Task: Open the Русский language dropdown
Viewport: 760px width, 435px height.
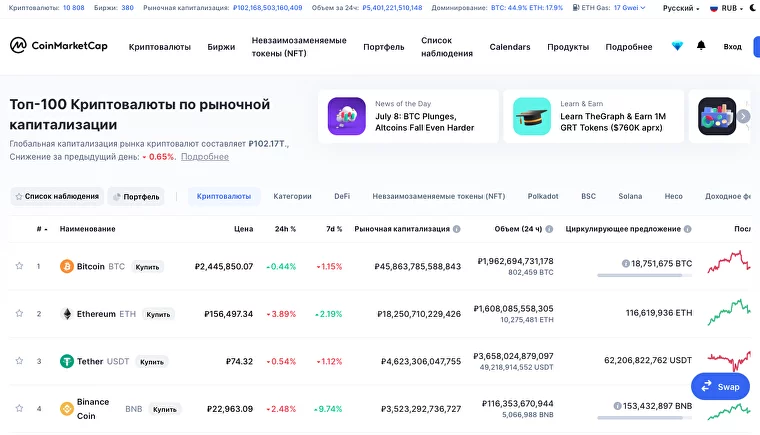Action: (x=685, y=8)
